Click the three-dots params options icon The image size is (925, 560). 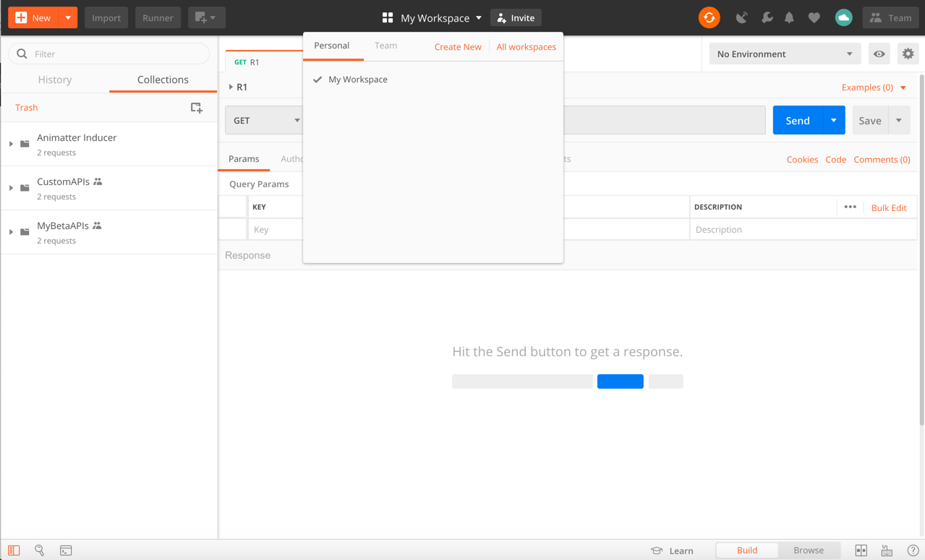pos(850,207)
